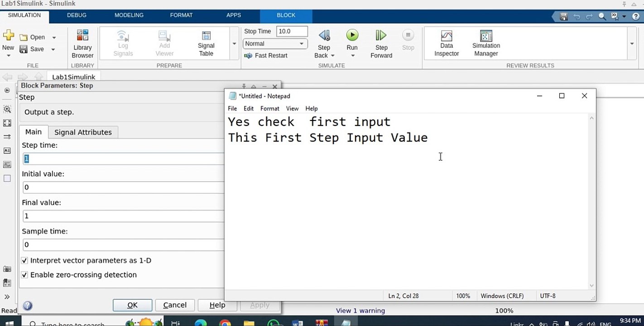Click the screenshot camera icon in left palette
Screen dimensions: 644x326
click(7, 269)
